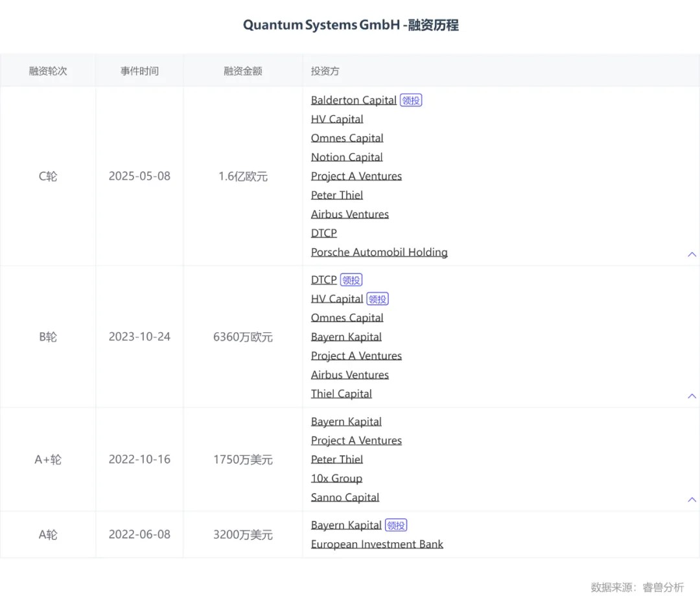Open HV Capital link in C轮 row
700x616 pixels.
click(337, 119)
